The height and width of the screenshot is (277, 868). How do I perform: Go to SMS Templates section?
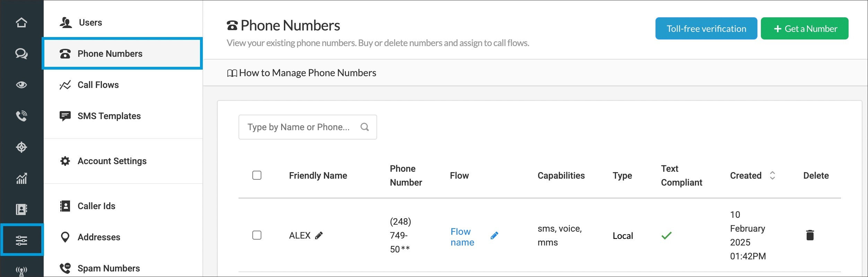coord(109,116)
